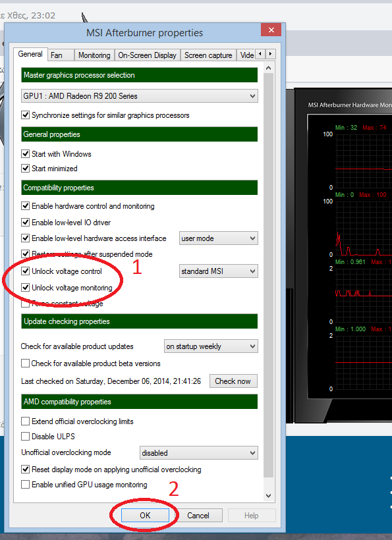The image size is (392, 540).
Task: Click the Update checking properties header
Action: click(140, 321)
